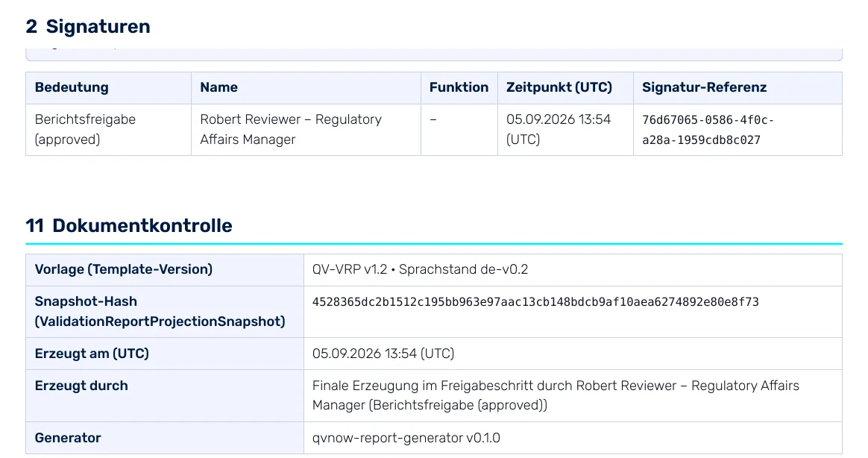Select value 'qvnow-report-generator v0.1.0'
Image resolution: width=868 pixels, height=458 pixels.
pyautogui.click(x=406, y=438)
